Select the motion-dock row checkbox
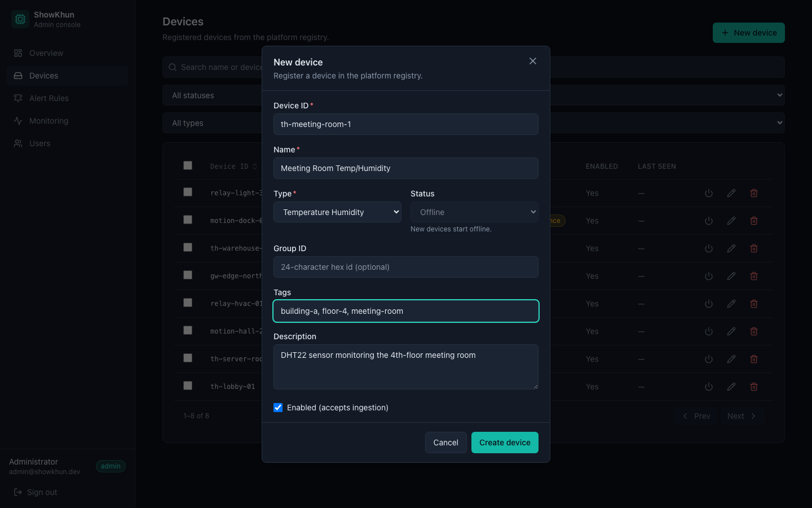 coord(188,220)
